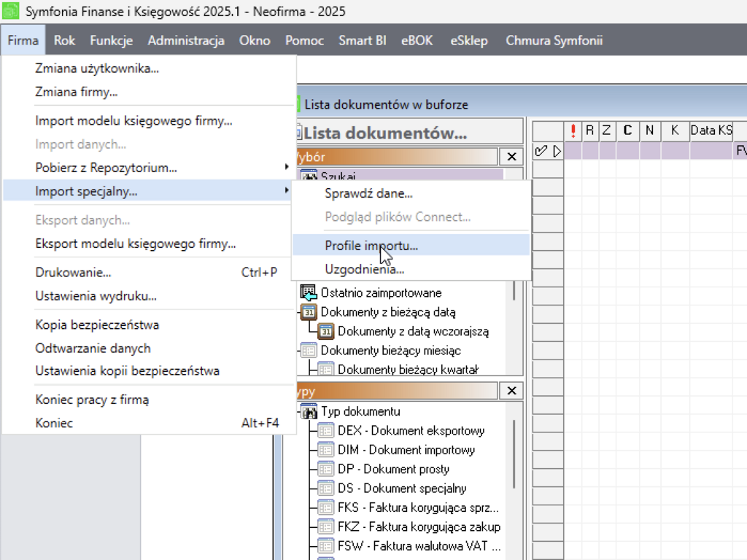Open the Firma menu
This screenshot has width=747, height=560.
coord(23,41)
